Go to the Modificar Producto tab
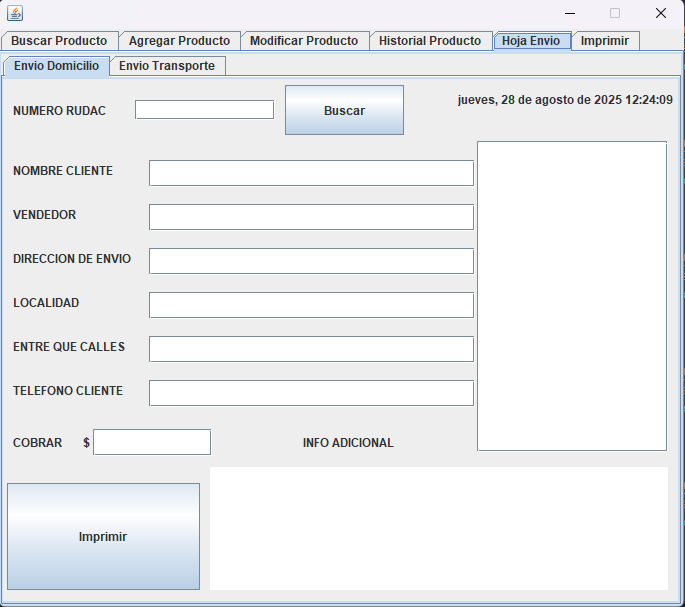685x607 pixels. 304,41
